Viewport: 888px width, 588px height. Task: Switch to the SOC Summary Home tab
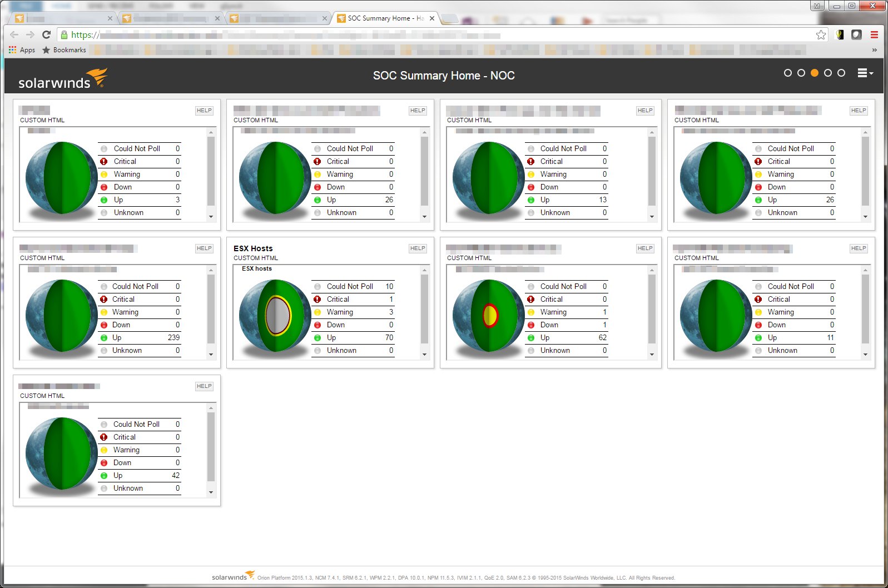click(x=386, y=18)
